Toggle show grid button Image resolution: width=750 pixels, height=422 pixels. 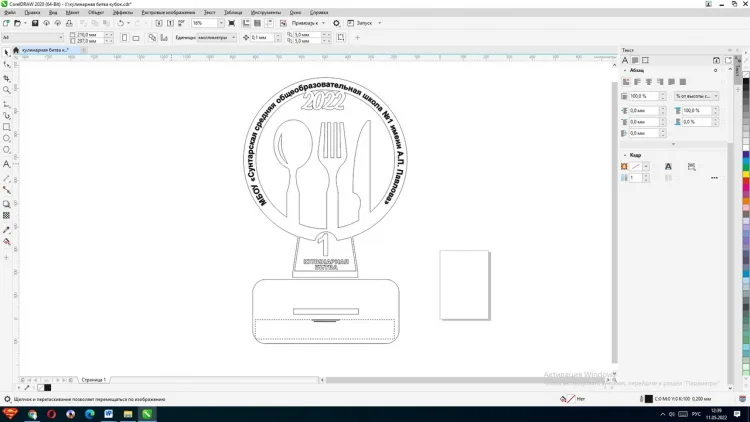pos(257,23)
